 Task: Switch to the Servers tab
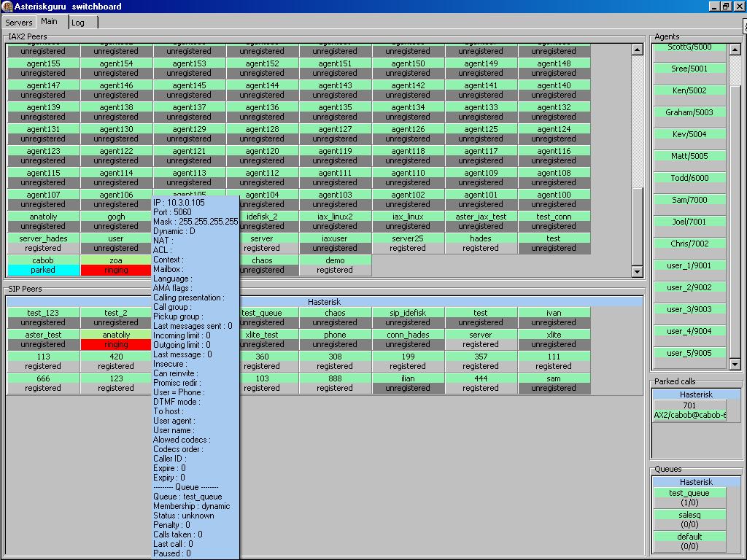point(19,23)
